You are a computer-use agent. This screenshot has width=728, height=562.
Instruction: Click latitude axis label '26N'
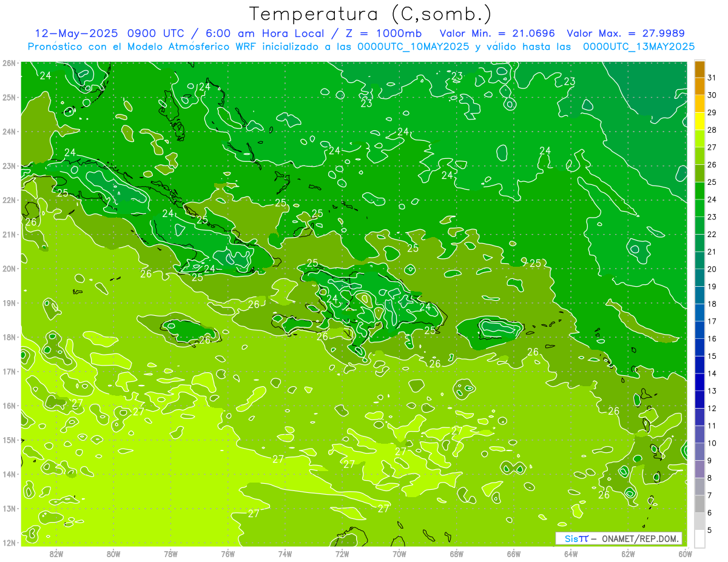[9, 63]
